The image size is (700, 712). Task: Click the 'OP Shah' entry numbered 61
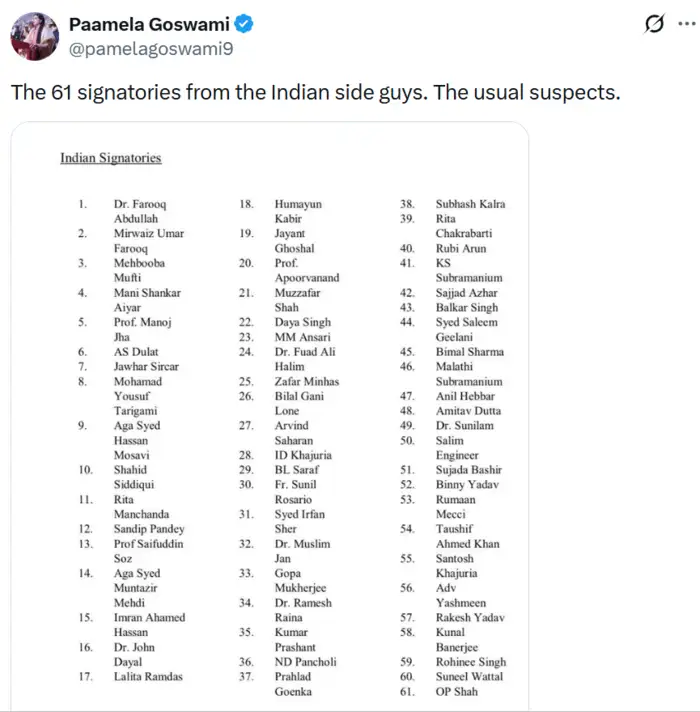pos(456,691)
